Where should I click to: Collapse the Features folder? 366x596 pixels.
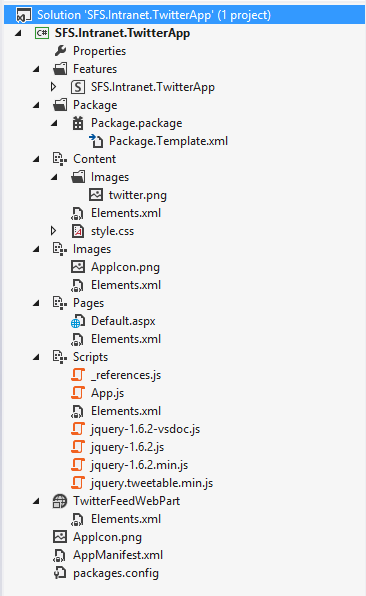tap(36, 69)
